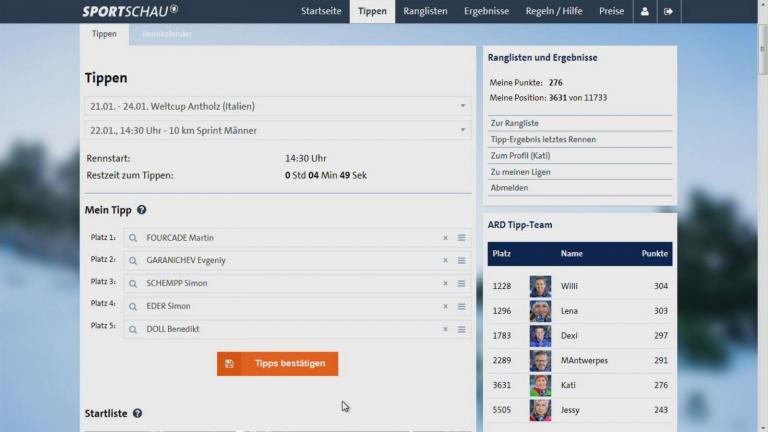
Task: Click the logout icon in the top navigation
Action: 669,12
